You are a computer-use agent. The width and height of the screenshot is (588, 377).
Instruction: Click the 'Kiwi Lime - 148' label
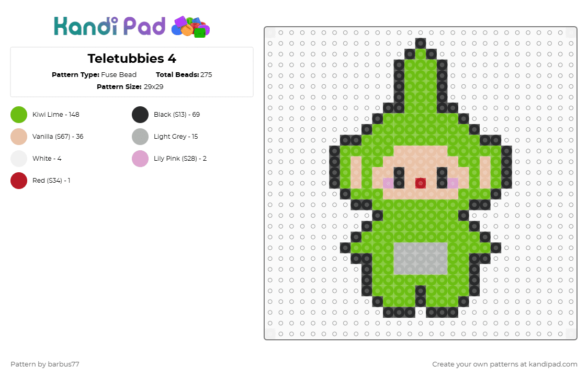pos(56,115)
